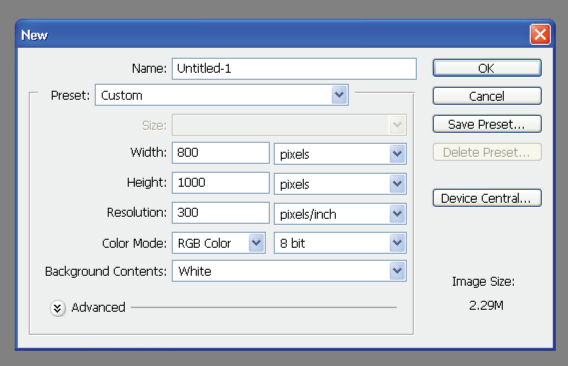Click the Advanced label text
This screenshot has height=366, width=568.
98,308
